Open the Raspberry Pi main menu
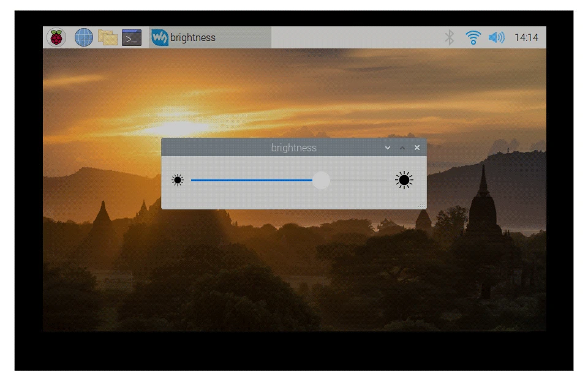Viewport: 588px width, 387px height. click(56, 37)
